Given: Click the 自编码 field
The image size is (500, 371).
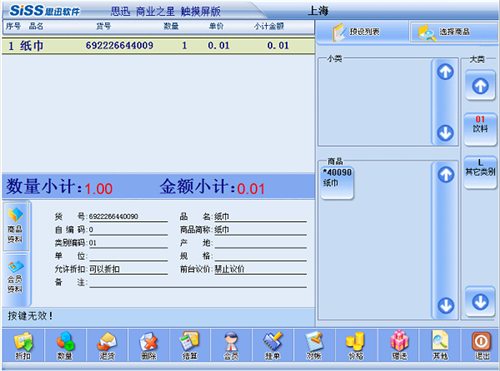Looking at the screenshot, I should click(x=128, y=230).
